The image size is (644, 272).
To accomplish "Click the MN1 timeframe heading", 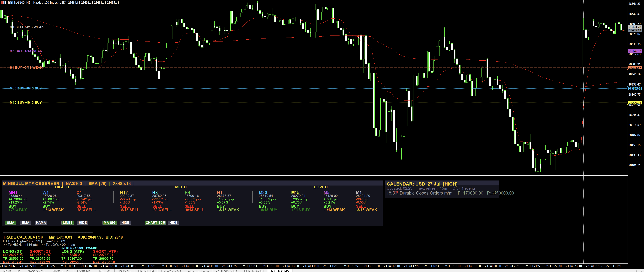I will click(x=13, y=193).
